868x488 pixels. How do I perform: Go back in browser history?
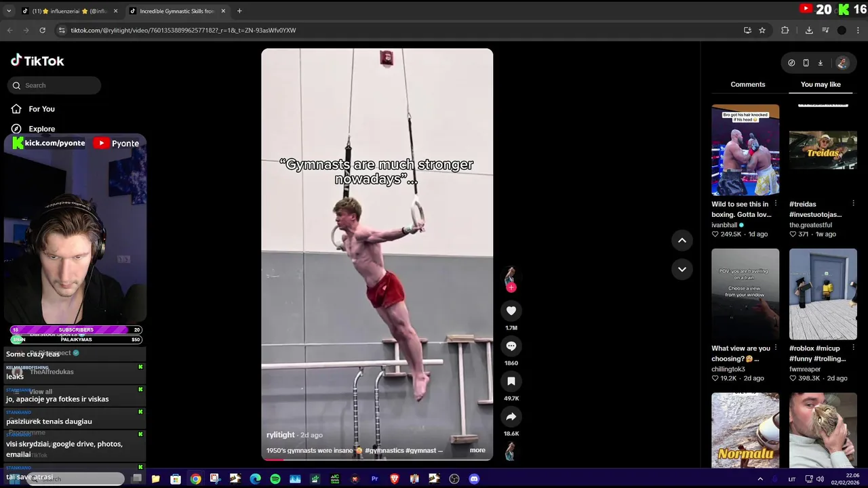[x=9, y=30]
